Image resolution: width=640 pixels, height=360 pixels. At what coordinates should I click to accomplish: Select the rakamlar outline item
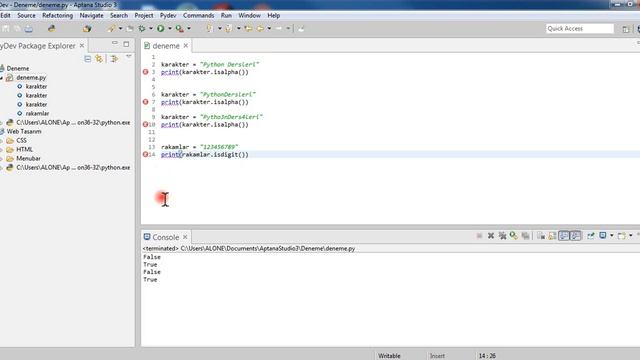click(37, 113)
